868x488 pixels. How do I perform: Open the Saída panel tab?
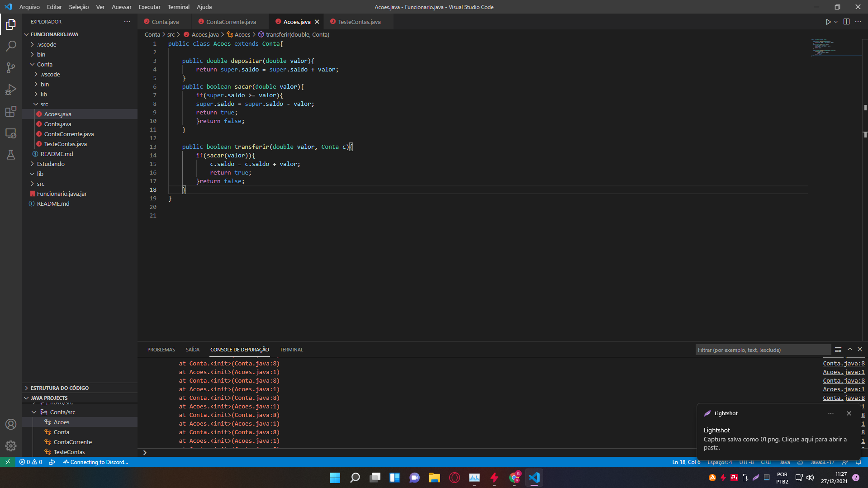(x=192, y=350)
